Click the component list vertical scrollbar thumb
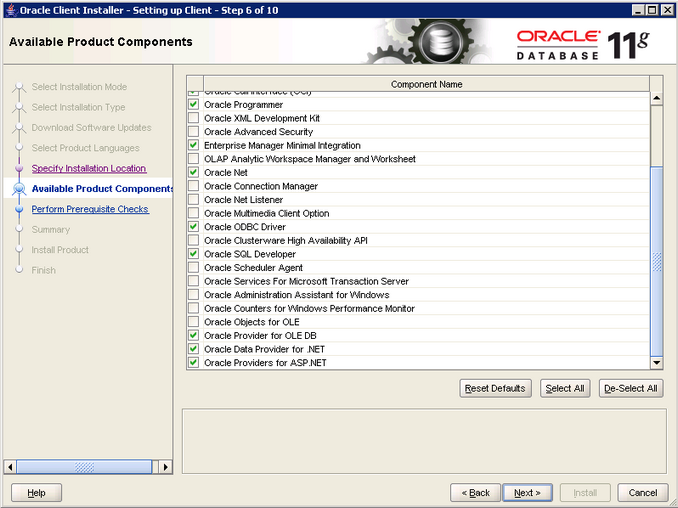Viewport: 678px width, 508px height. [656, 262]
